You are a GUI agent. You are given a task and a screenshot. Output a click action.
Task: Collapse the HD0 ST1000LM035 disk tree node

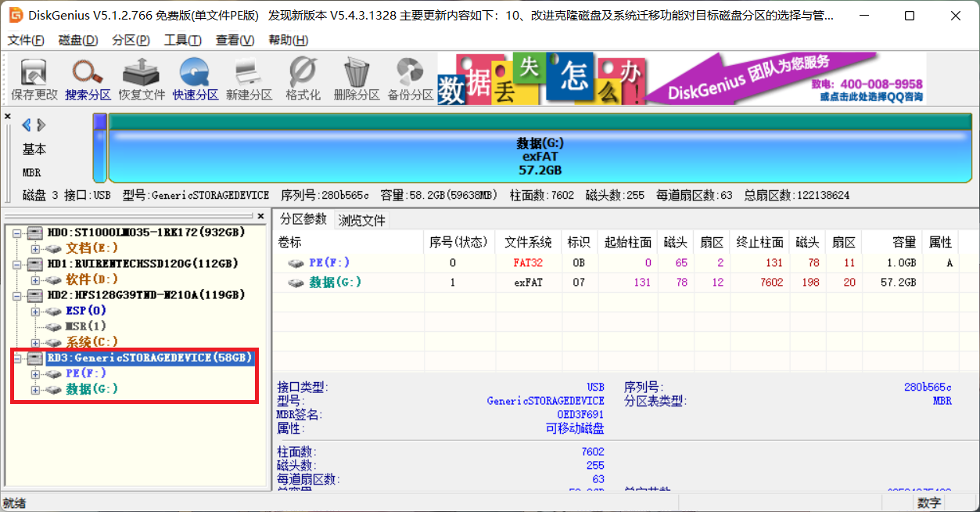[x=16, y=233]
